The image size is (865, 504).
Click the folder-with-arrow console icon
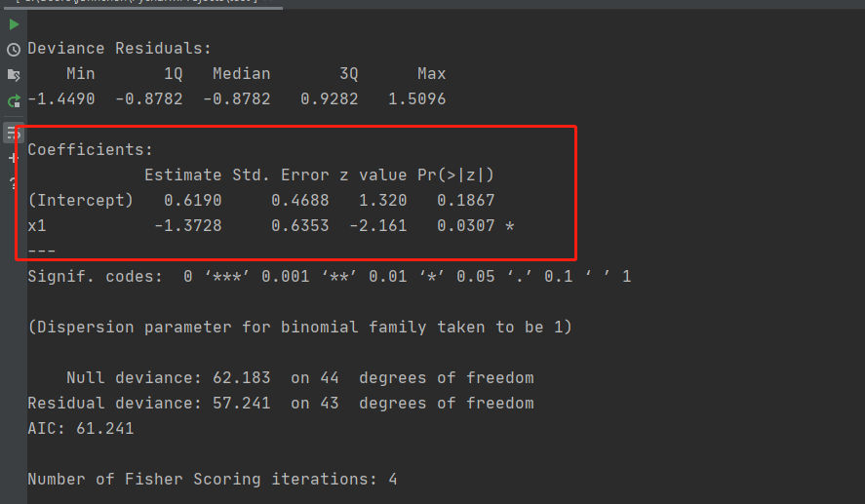pos(14,75)
